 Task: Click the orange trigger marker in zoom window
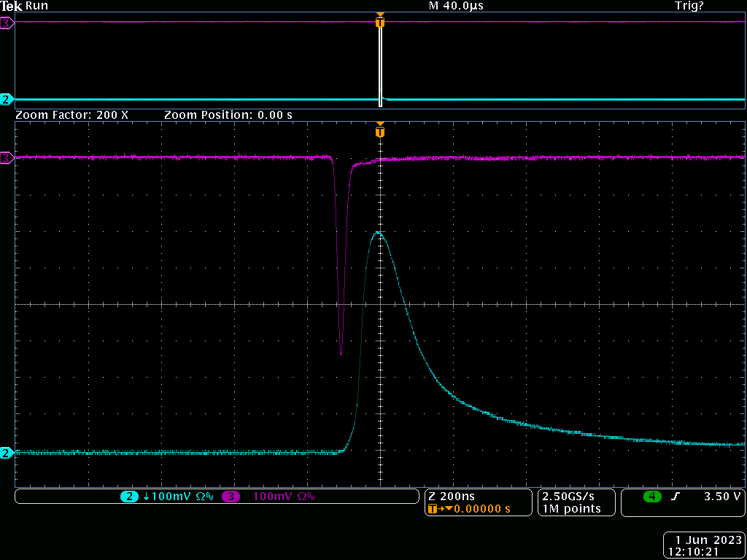tap(379, 132)
